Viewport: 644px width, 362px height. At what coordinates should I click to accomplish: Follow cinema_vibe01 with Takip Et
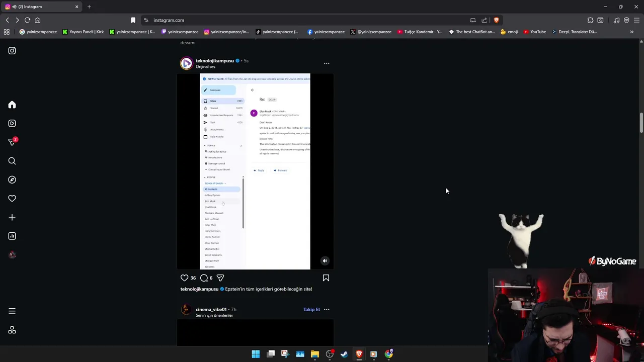tap(311, 309)
